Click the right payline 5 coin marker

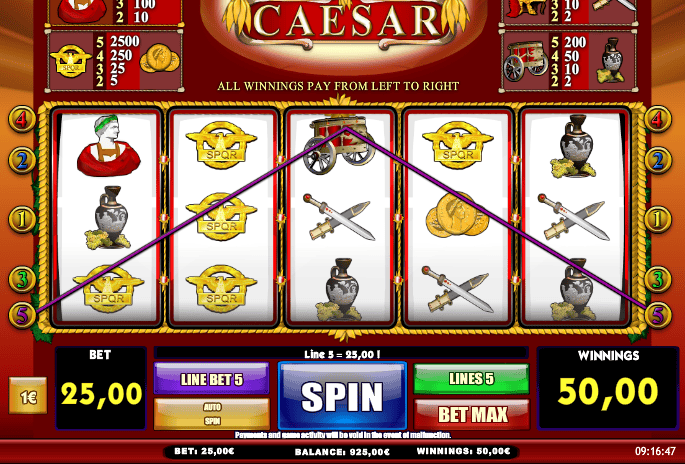[658, 315]
